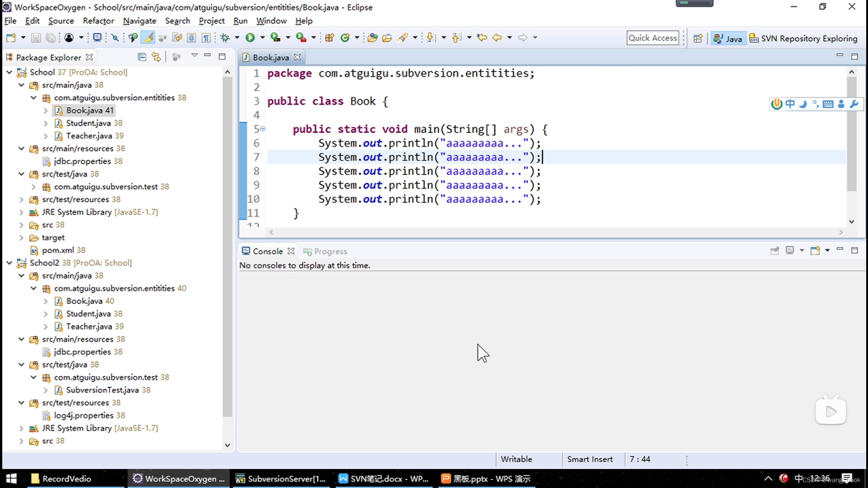Click the Open Perspective icon

pos(698,38)
